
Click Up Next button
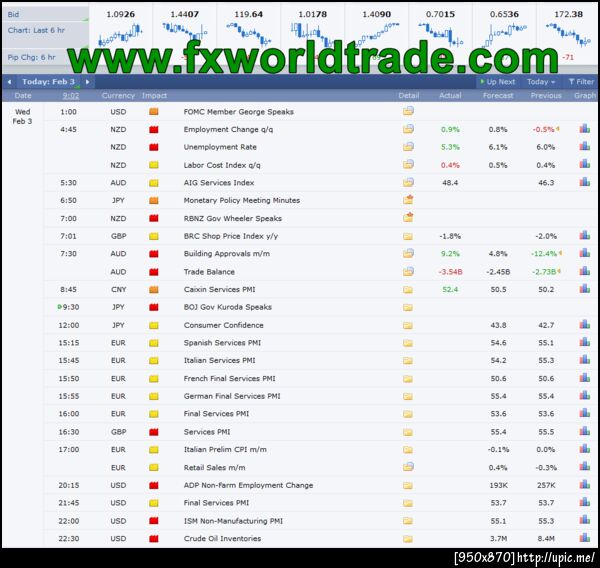[497, 82]
